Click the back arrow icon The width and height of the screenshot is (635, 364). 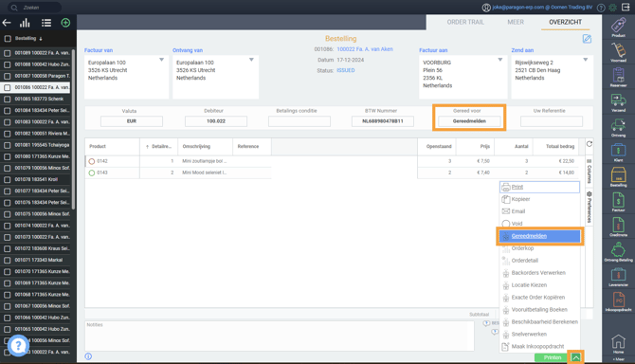7,23
